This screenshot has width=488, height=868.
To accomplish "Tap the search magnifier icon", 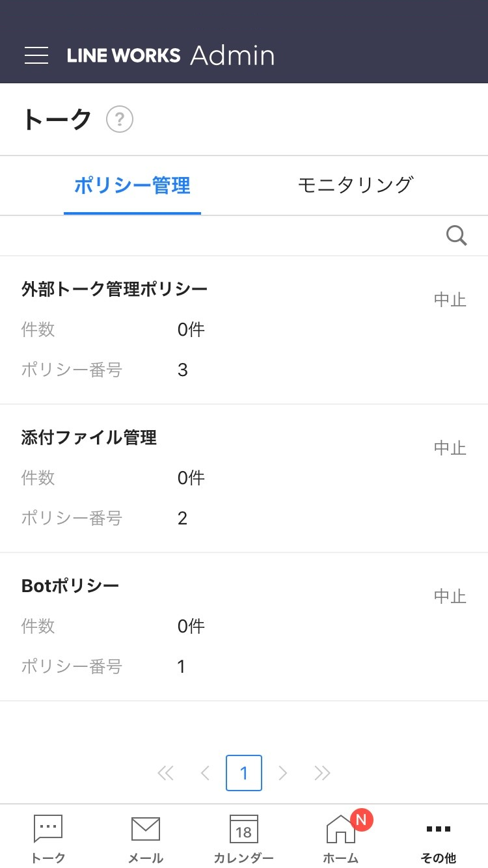I will [x=457, y=236].
